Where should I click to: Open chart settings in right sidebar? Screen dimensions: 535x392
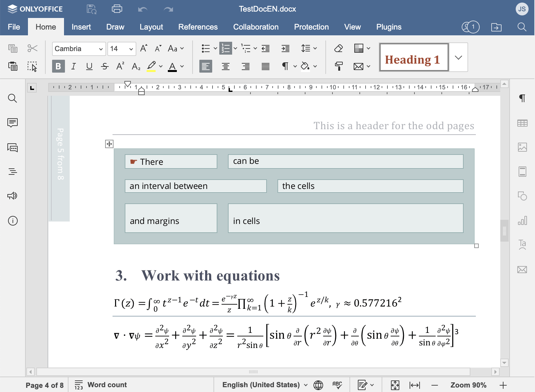click(522, 220)
